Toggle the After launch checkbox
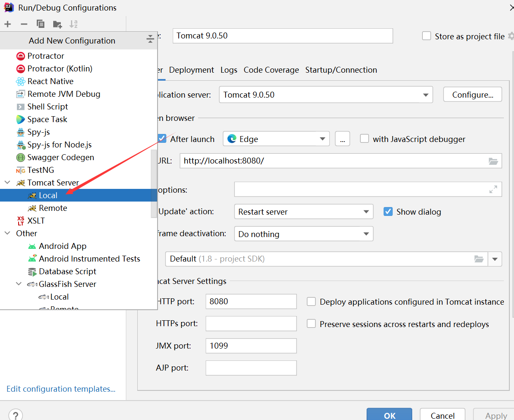 (x=162, y=139)
